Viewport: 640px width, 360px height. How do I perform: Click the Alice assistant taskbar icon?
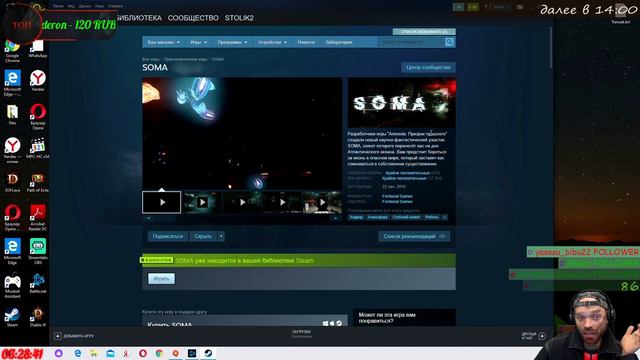[x=58, y=353]
